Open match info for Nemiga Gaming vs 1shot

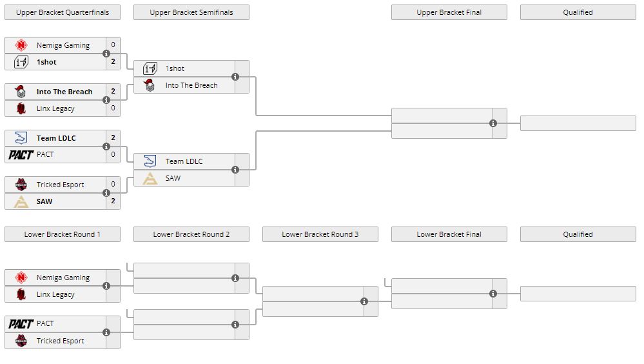click(x=106, y=54)
